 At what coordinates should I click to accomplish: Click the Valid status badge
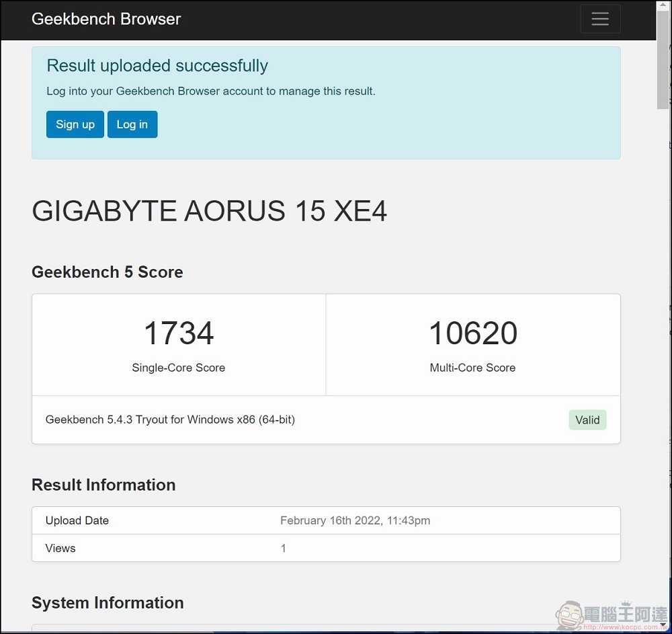(x=587, y=420)
